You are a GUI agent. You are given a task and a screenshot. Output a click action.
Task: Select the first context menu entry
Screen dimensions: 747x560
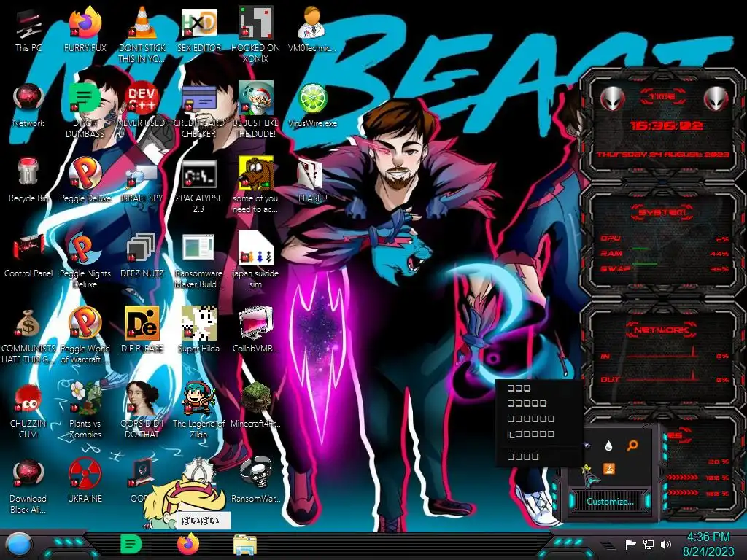point(538,388)
